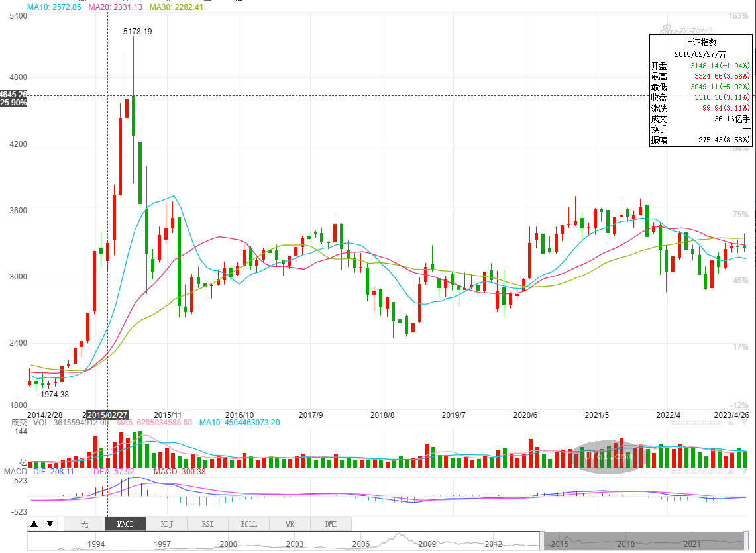Click the 5178.19 peak candlestick label
The height and width of the screenshot is (553, 756).
coord(138,31)
